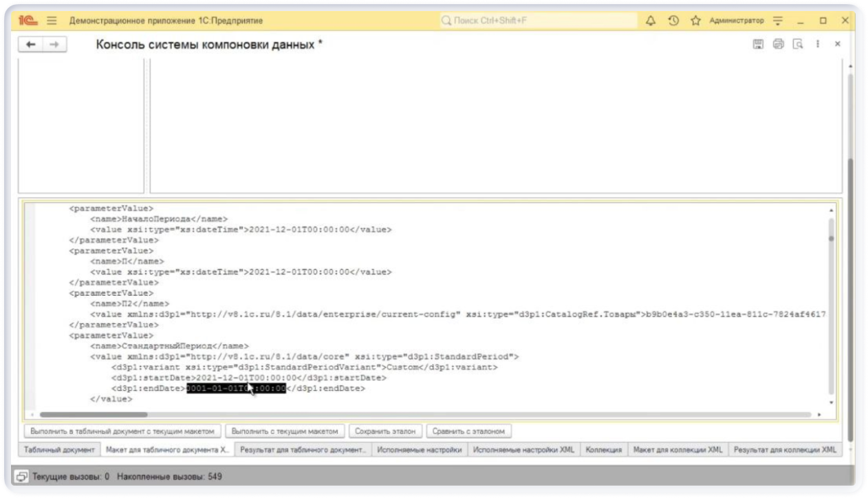Switch to the Коллекция tab
The width and height of the screenshot is (868, 498).
click(604, 450)
